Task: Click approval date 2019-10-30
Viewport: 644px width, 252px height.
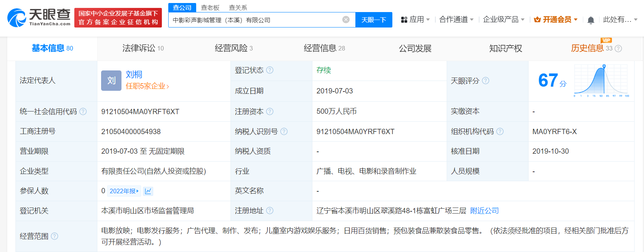Action: click(550, 151)
